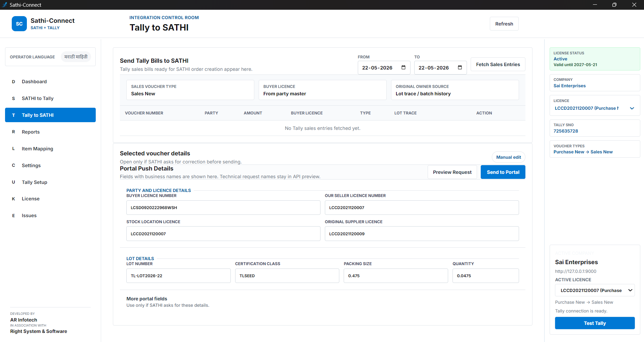Screen dimensions: 644x342
Task: Click the 'http://127.0.0.1:9000' address text
Action: (575, 272)
